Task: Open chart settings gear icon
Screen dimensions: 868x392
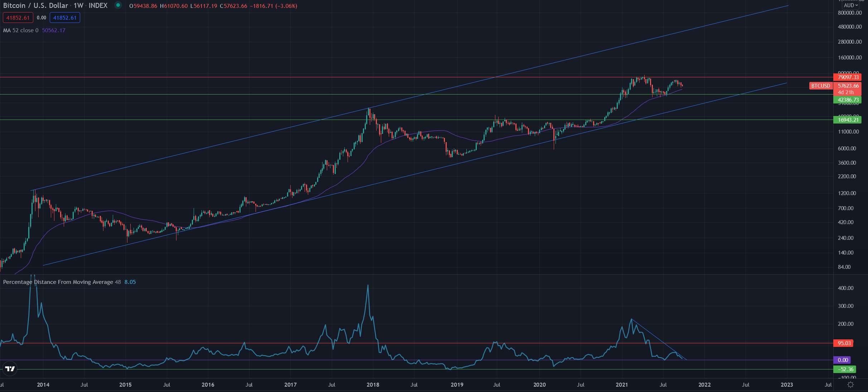Action: [x=850, y=384]
